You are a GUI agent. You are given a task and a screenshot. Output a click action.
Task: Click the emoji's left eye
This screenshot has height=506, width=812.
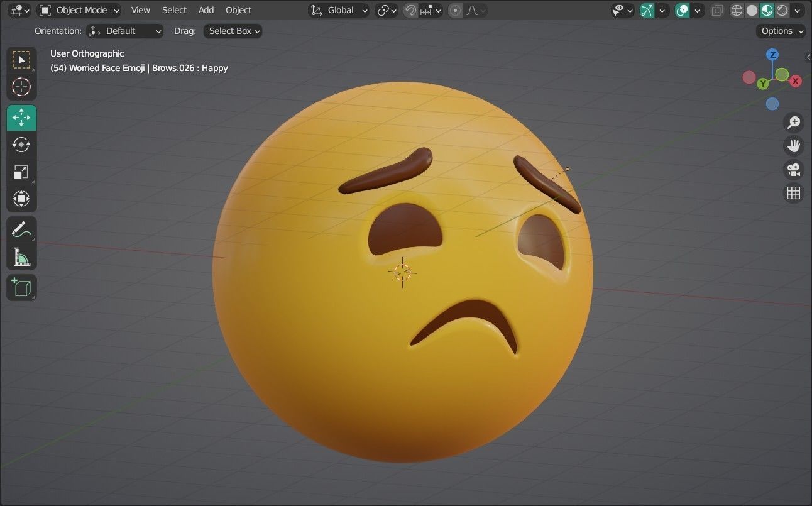pyautogui.click(x=406, y=229)
